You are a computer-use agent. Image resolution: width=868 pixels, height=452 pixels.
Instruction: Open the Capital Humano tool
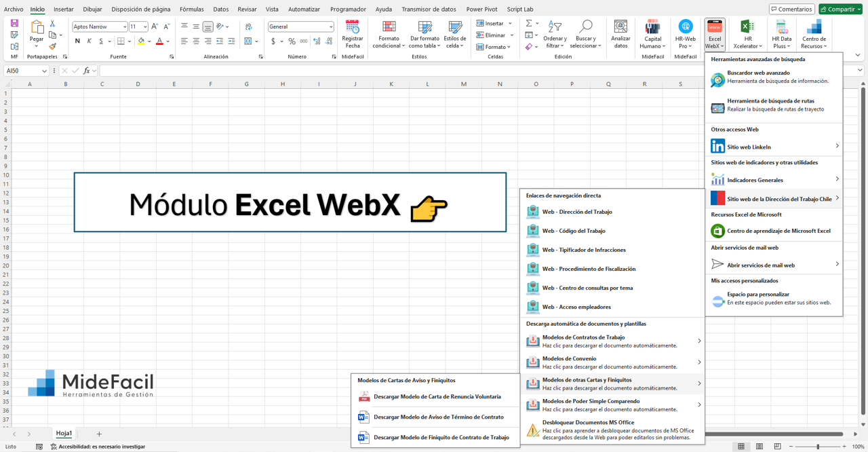coord(652,34)
